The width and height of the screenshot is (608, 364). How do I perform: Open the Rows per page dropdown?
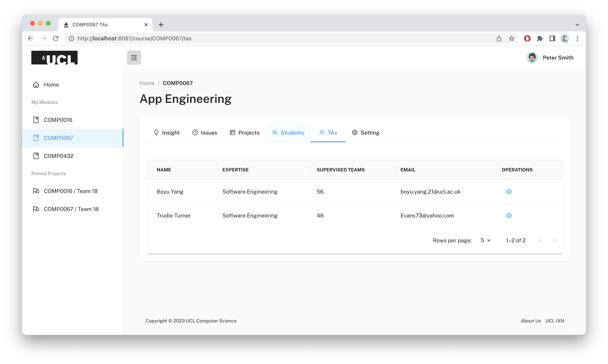(x=485, y=240)
